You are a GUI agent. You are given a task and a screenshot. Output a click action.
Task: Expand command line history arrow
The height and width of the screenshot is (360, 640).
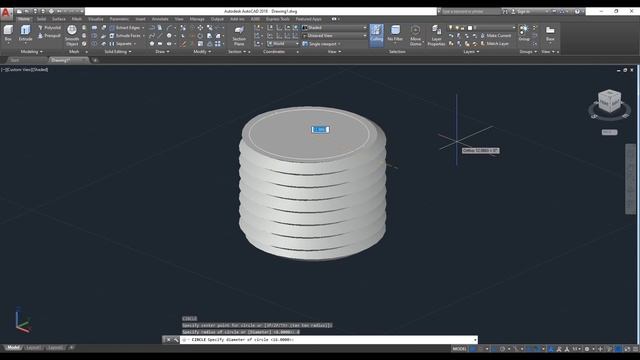tap(475, 340)
